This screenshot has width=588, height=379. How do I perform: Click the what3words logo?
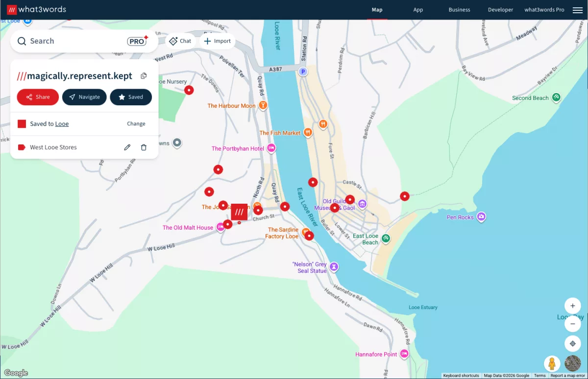click(x=37, y=10)
